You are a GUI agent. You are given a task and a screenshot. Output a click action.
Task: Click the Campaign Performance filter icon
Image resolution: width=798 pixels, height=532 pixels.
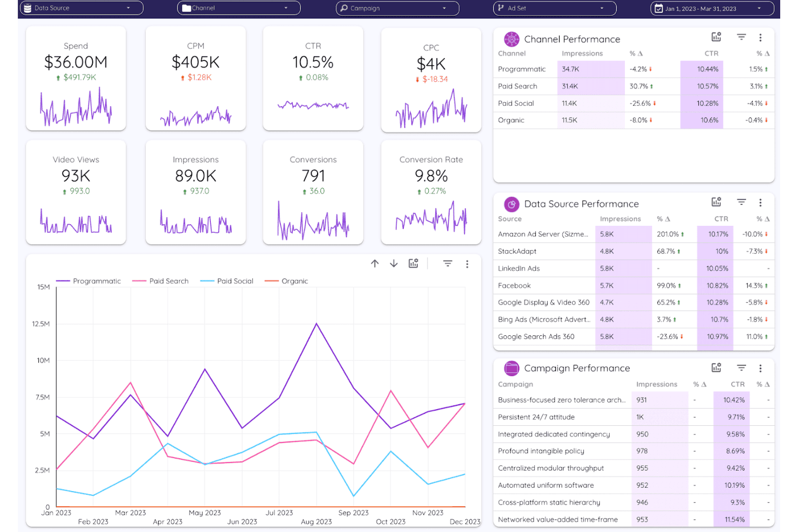[x=741, y=368]
